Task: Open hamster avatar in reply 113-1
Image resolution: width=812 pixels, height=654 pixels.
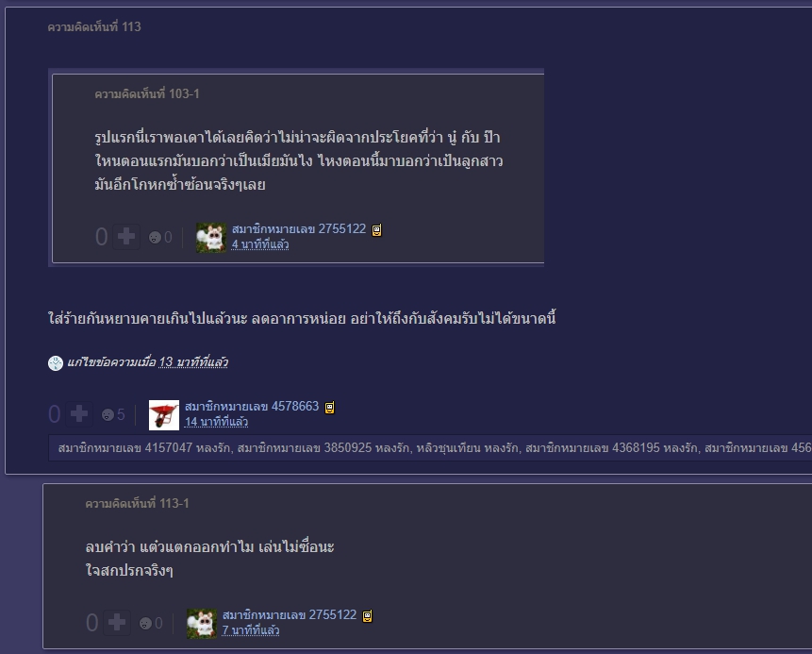Action: pyautogui.click(x=202, y=624)
